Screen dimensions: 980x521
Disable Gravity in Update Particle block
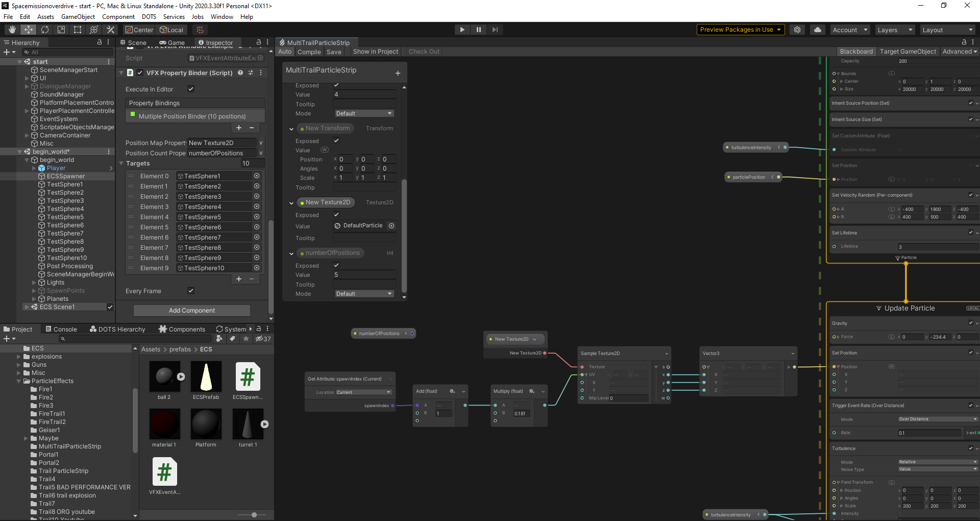971,322
